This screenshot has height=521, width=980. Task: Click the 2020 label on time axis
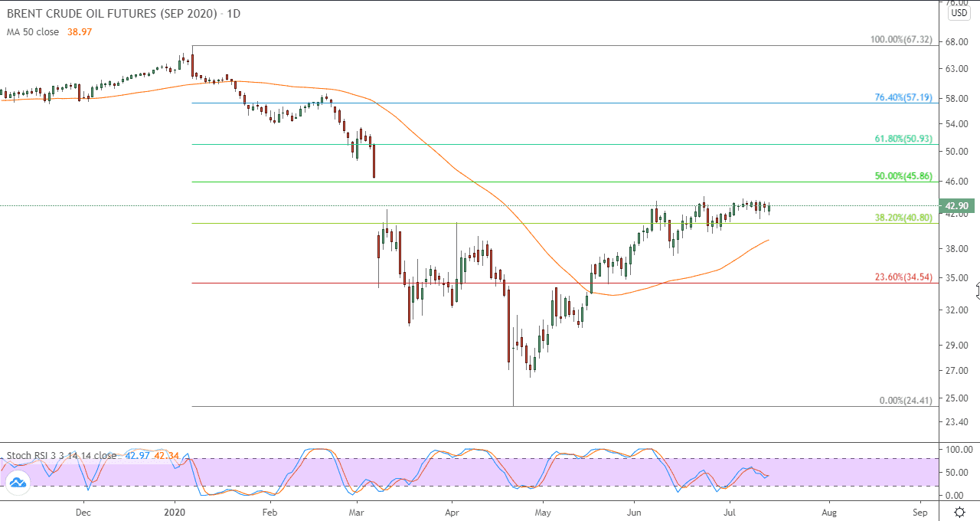click(175, 512)
